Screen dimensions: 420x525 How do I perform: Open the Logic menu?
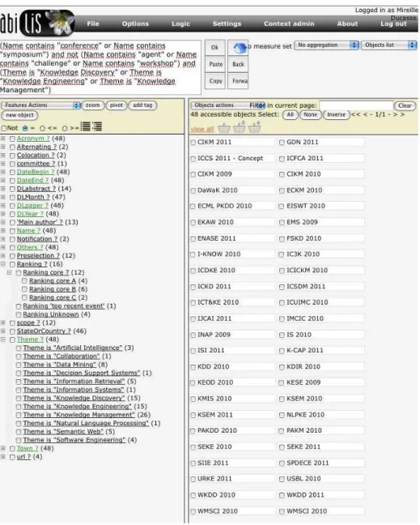coord(180,23)
